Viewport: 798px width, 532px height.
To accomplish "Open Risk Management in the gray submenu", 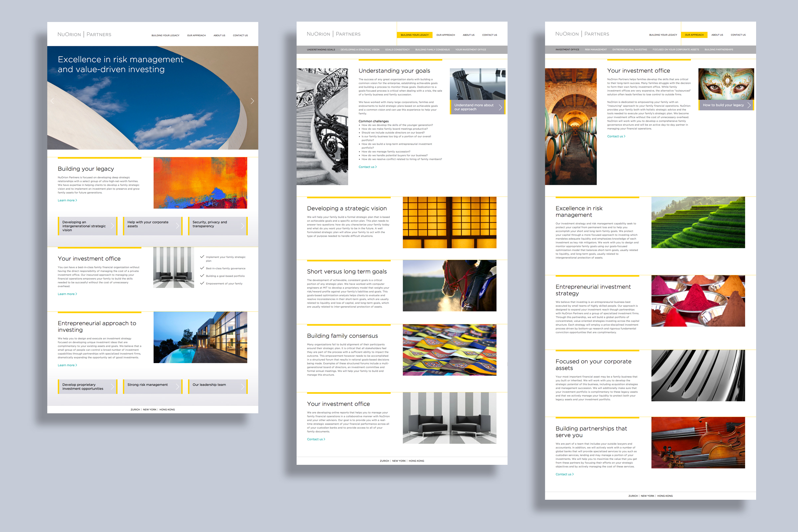I will point(596,50).
